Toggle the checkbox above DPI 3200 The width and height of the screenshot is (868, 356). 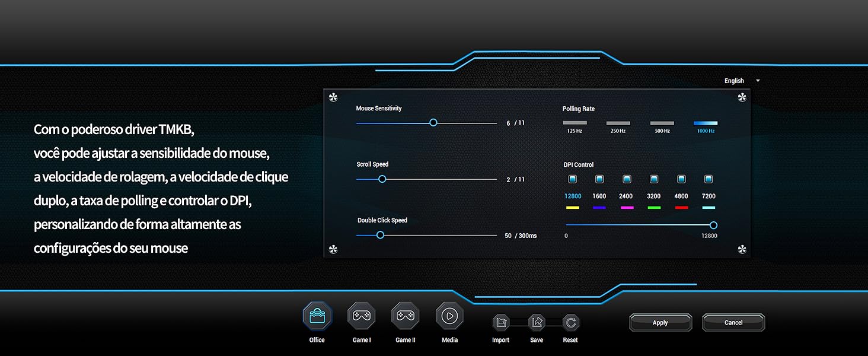(x=654, y=179)
